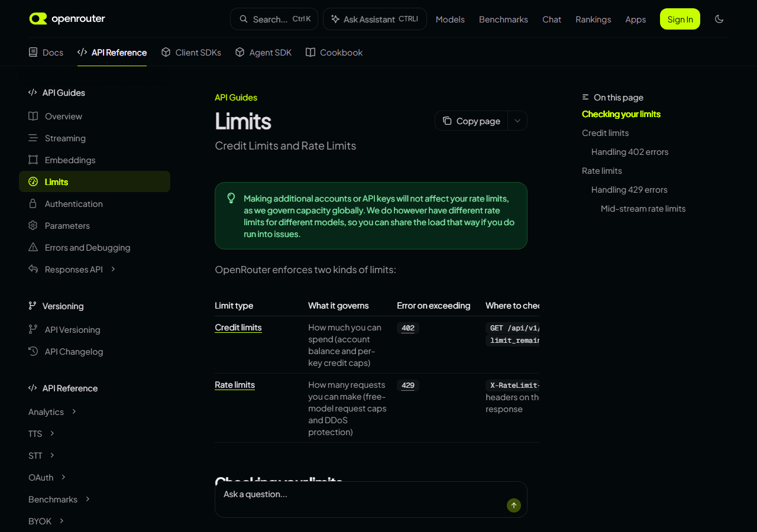Toggle dark mode moon icon
Image resolution: width=757 pixels, height=532 pixels.
[719, 19]
